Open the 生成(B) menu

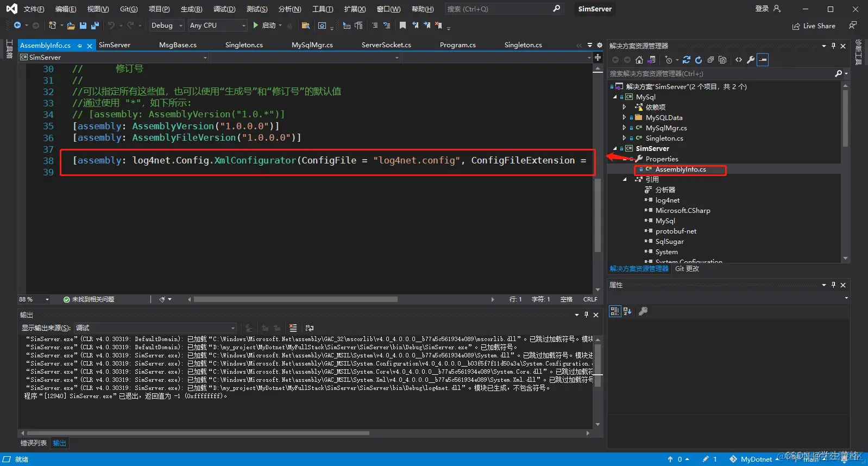(x=191, y=9)
